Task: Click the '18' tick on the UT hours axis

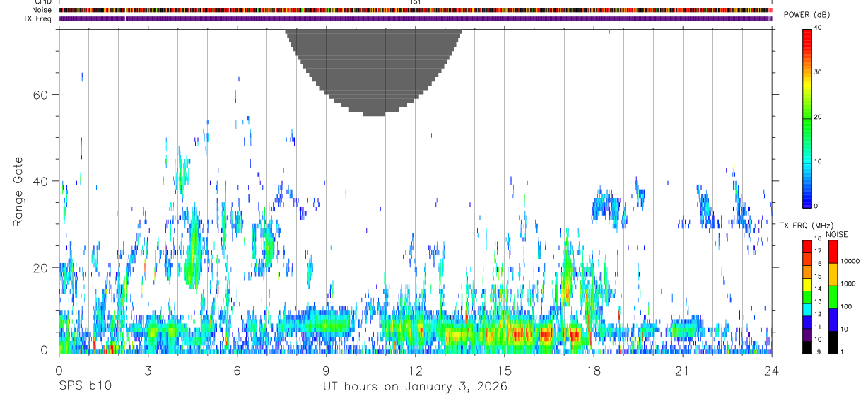Action: click(593, 371)
